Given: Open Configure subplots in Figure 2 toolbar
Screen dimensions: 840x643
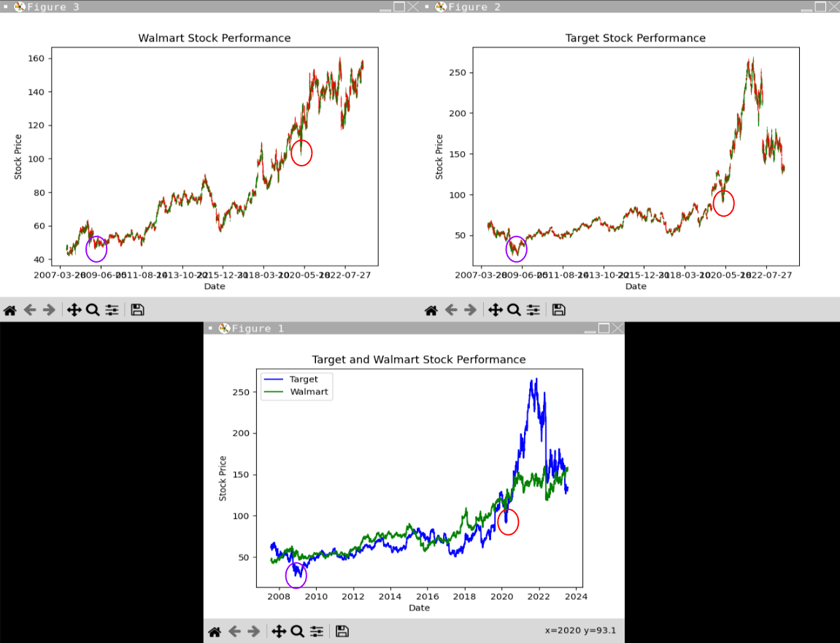Looking at the screenshot, I should (x=533, y=309).
